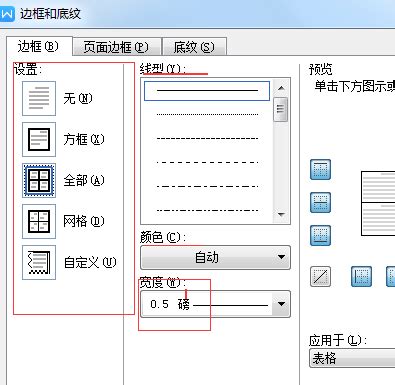The image size is (395, 385).
Task: Click the WPS Writer logo in the title bar
Action: click(7, 14)
